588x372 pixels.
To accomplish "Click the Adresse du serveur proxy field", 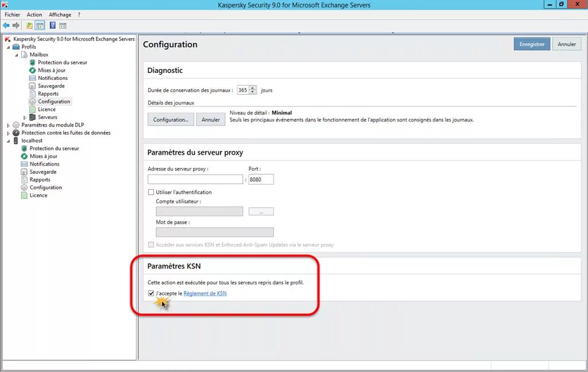I will [x=195, y=179].
